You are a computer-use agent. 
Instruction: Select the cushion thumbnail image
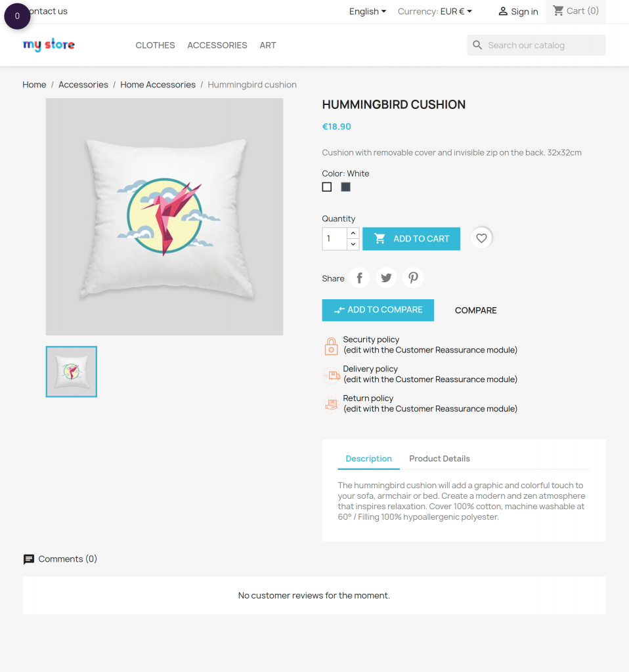pos(72,371)
